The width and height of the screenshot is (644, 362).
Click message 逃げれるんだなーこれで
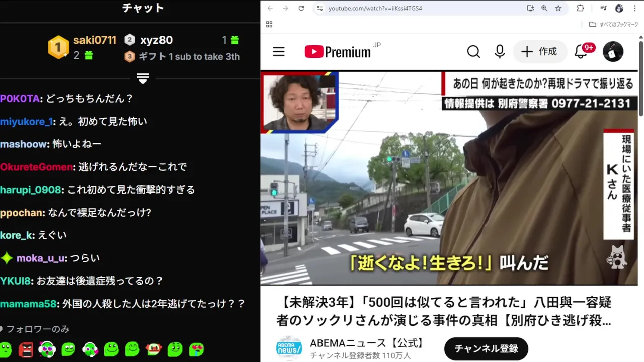click(133, 167)
